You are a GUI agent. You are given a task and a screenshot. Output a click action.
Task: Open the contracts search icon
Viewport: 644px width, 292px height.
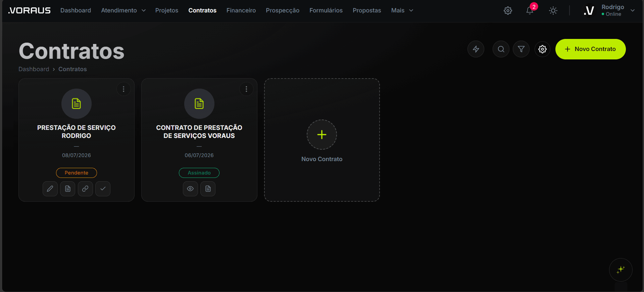(501, 49)
